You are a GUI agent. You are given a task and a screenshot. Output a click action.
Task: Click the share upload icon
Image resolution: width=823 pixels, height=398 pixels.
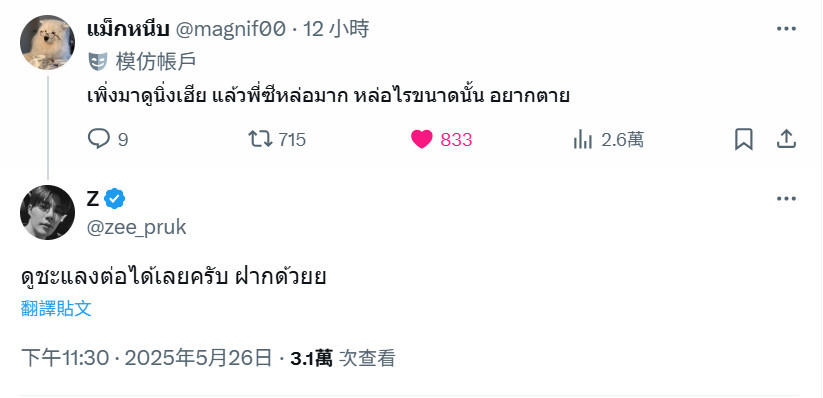[786, 140]
